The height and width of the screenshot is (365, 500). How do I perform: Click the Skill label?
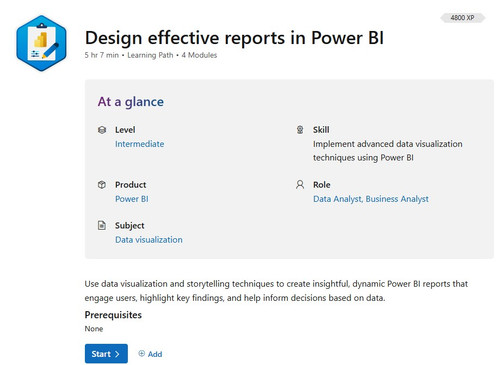(x=321, y=130)
